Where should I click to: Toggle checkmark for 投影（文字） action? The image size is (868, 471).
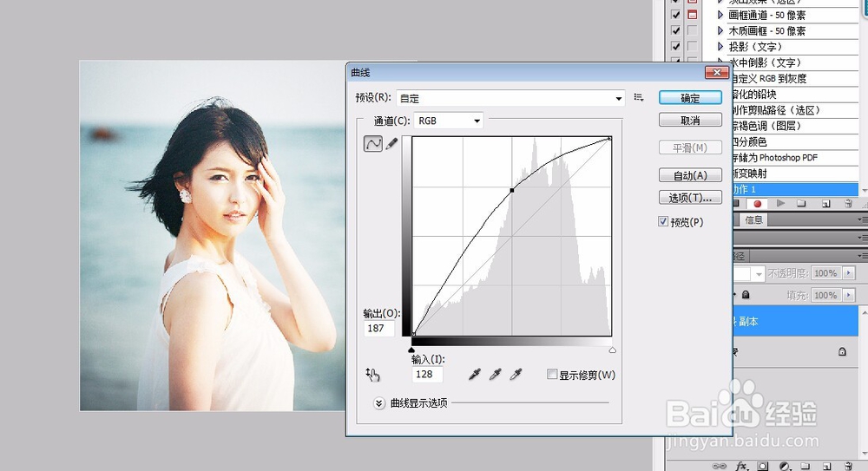pyautogui.click(x=676, y=47)
